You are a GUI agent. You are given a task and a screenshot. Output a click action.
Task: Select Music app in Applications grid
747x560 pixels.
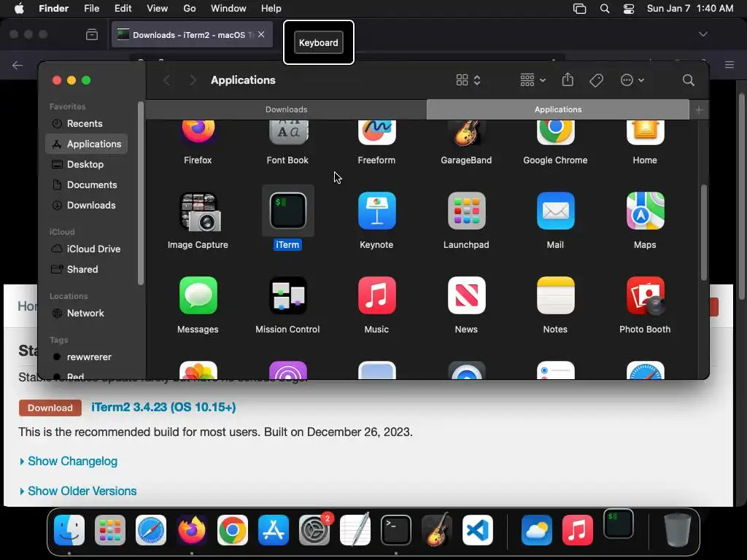coord(376,295)
